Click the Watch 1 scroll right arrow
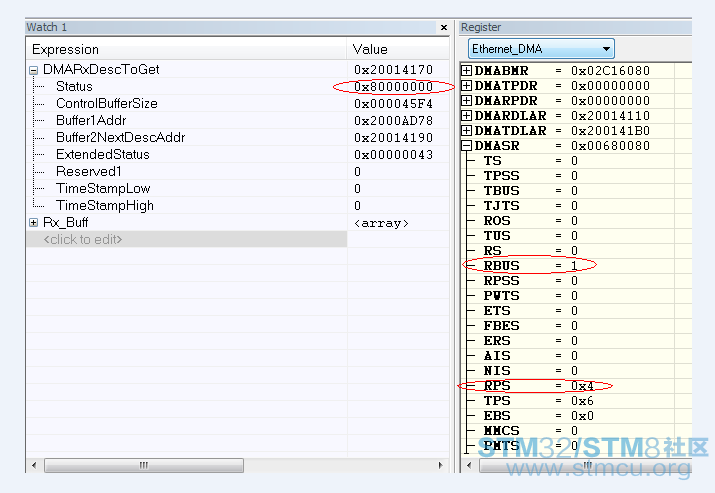 tap(440, 466)
